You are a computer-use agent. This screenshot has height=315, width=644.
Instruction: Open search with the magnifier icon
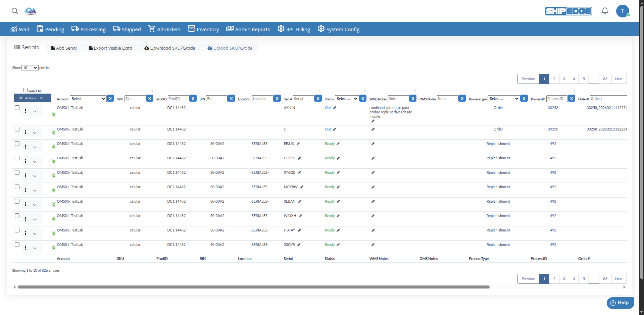[15, 11]
